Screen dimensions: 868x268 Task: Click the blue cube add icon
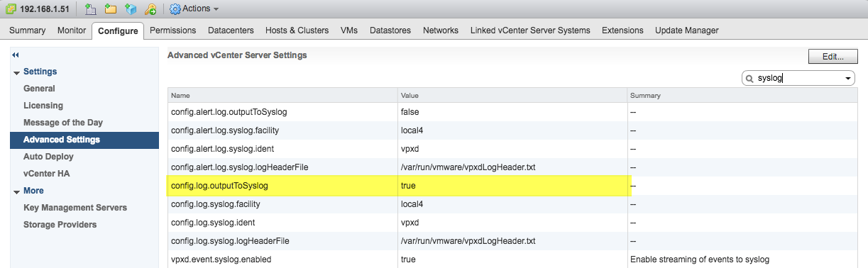[x=131, y=9]
